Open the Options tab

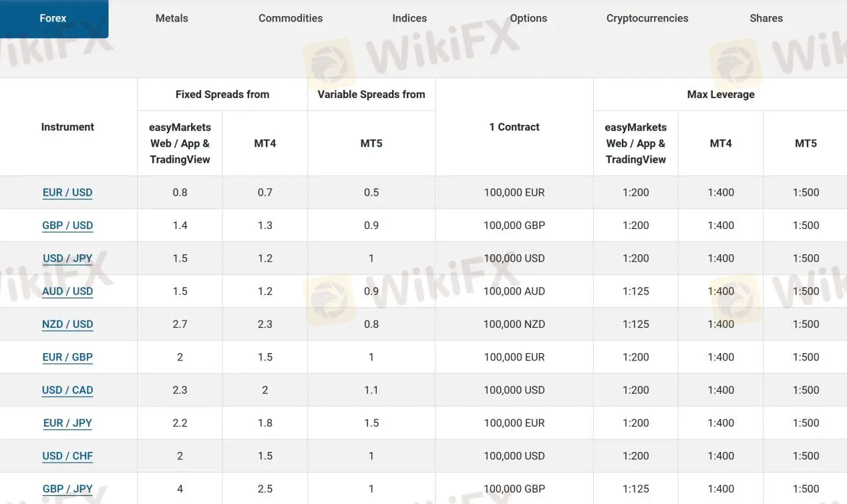pyautogui.click(x=528, y=19)
